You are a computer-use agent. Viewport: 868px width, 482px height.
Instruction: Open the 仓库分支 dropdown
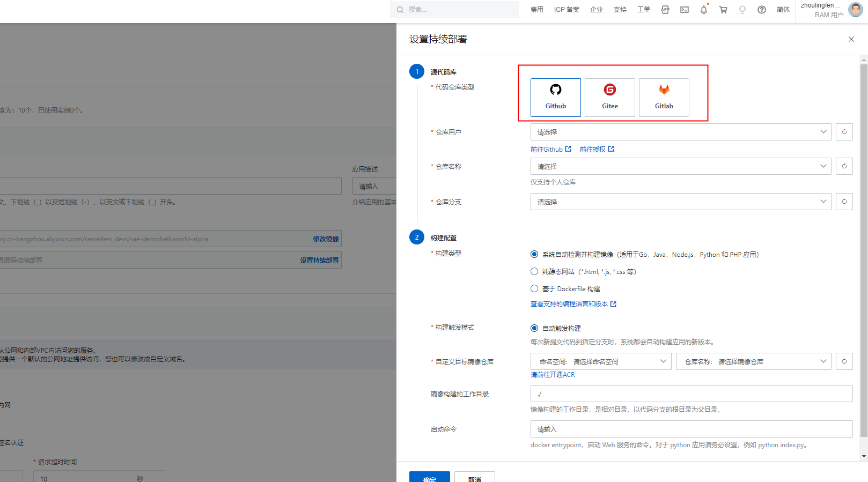pyautogui.click(x=681, y=202)
